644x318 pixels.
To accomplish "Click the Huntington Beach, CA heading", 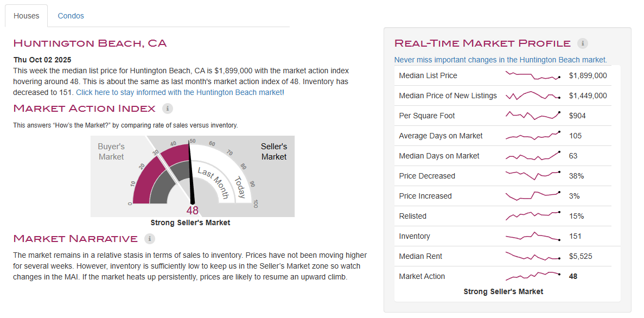I will (90, 43).
